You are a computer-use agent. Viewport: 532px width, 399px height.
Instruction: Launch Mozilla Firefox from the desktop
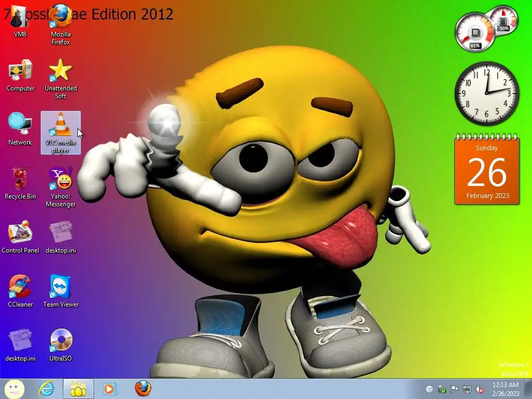coord(60,24)
